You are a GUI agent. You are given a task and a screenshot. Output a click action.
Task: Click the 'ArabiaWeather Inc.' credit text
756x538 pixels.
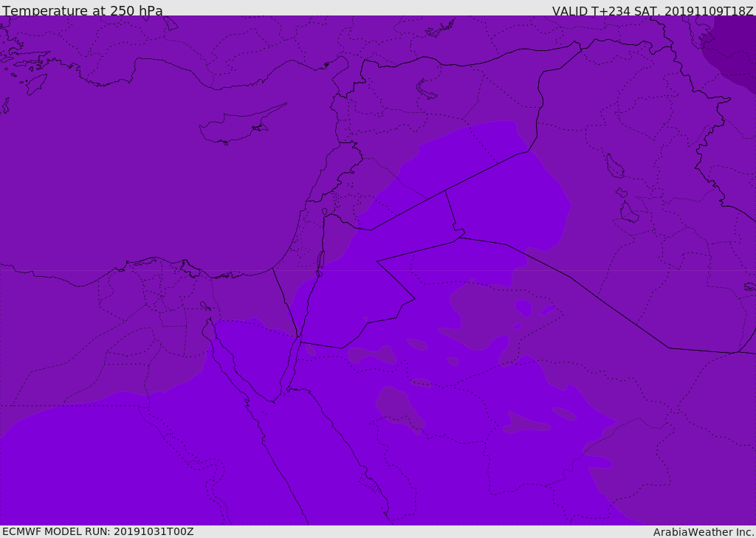click(x=704, y=532)
